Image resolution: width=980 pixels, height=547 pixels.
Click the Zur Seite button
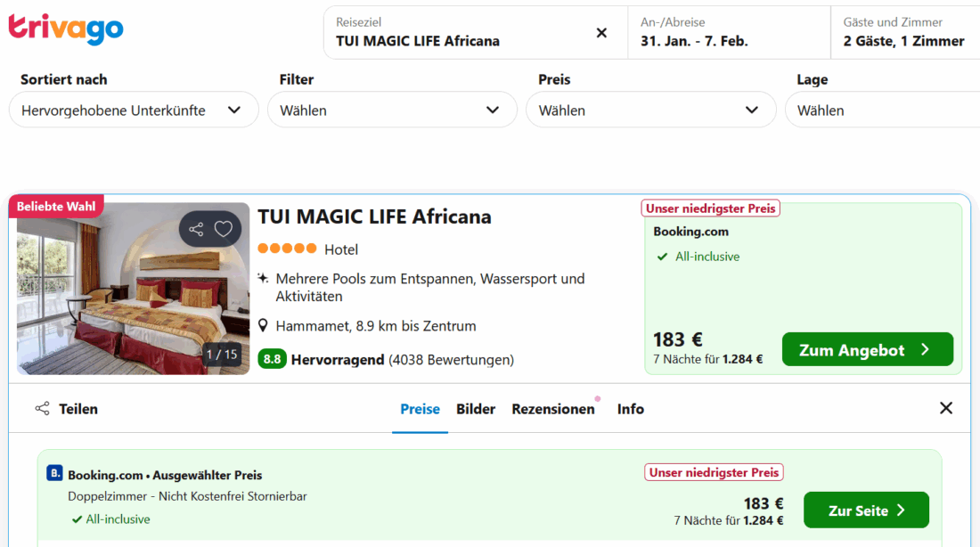[866, 510]
